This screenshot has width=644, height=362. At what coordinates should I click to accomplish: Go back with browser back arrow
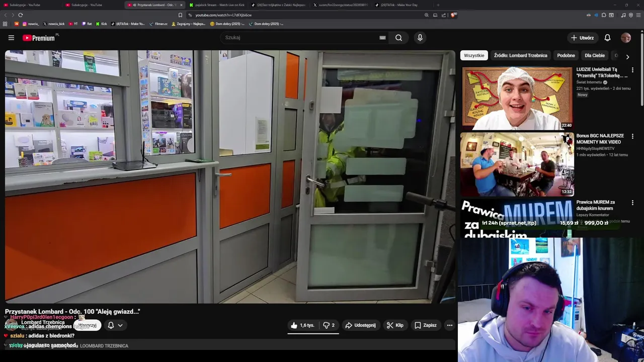[6, 15]
